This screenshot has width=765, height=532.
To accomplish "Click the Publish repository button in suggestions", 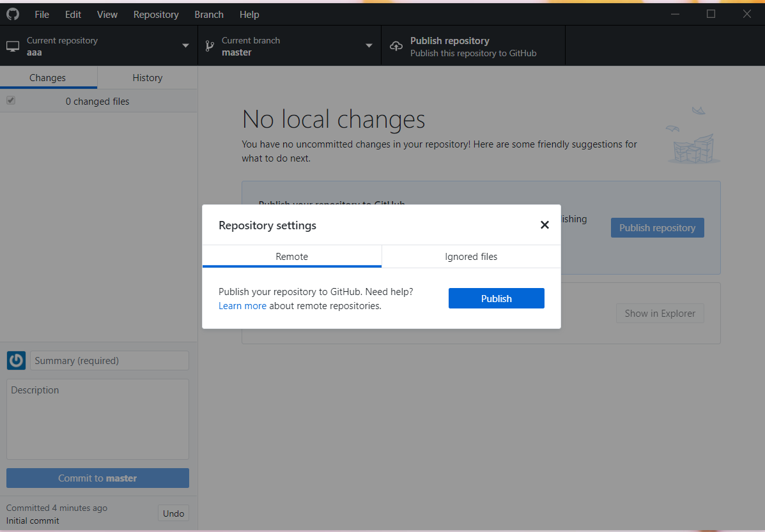I will click(657, 228).
